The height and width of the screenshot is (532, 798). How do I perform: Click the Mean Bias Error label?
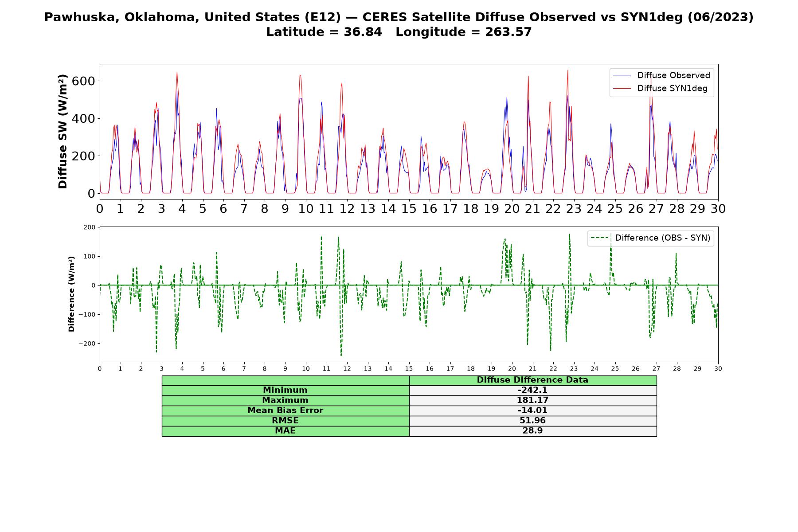(x=285, y=411)
